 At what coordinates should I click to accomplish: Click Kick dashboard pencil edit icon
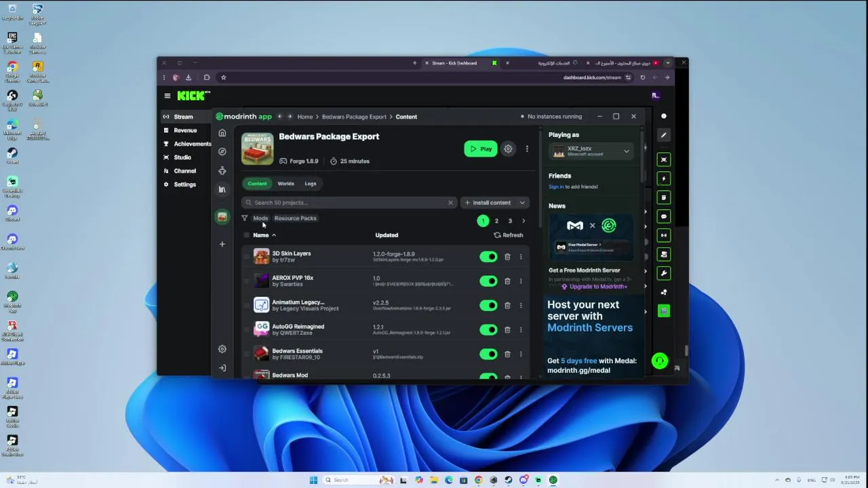coord(664,135)
